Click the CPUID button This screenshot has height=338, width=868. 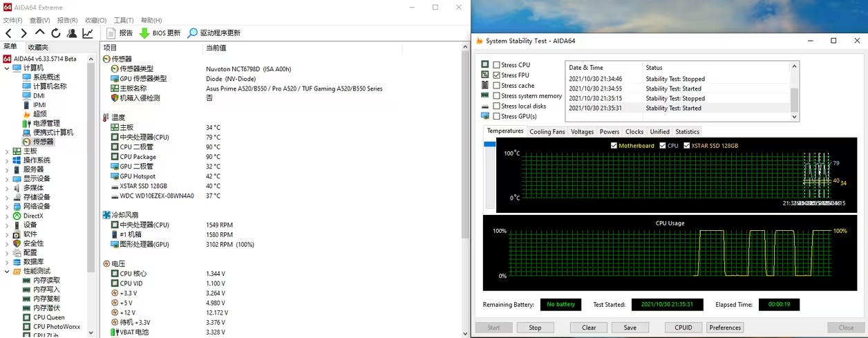coord(683,328)
